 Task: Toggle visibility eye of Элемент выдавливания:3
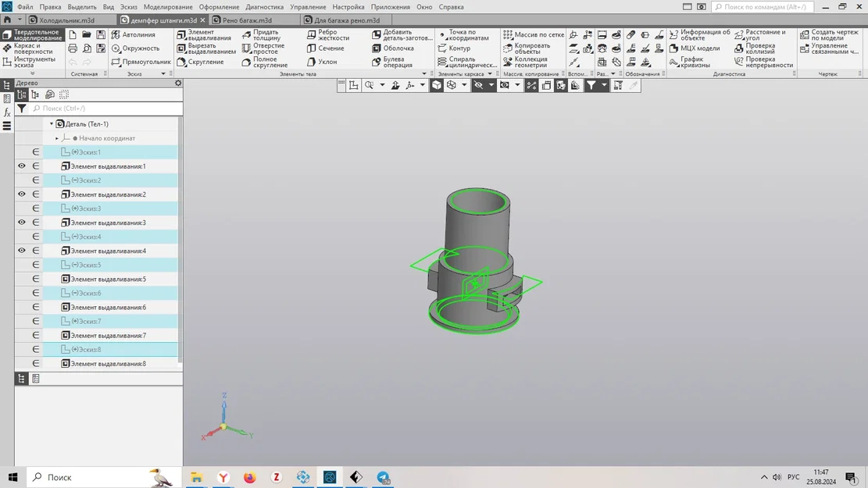click(x=22, y=223)
